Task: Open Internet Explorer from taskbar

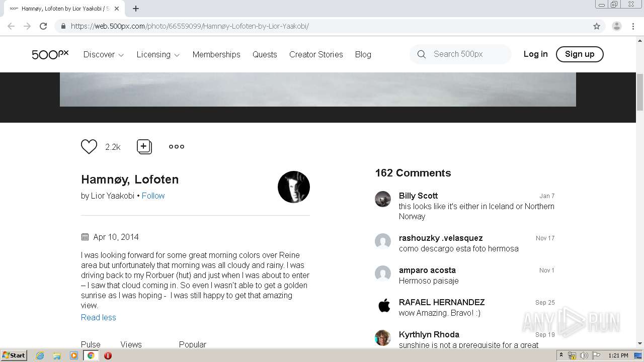Action: pyautogui.click(x=40, y=355)
